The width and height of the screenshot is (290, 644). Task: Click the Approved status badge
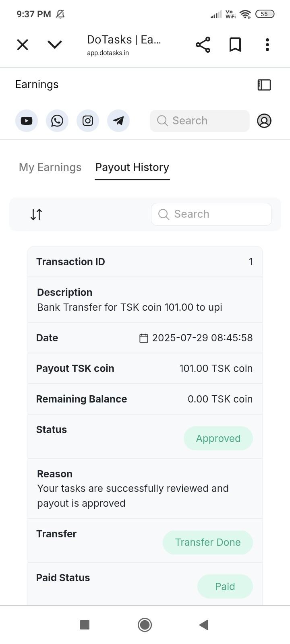(218, 438)
